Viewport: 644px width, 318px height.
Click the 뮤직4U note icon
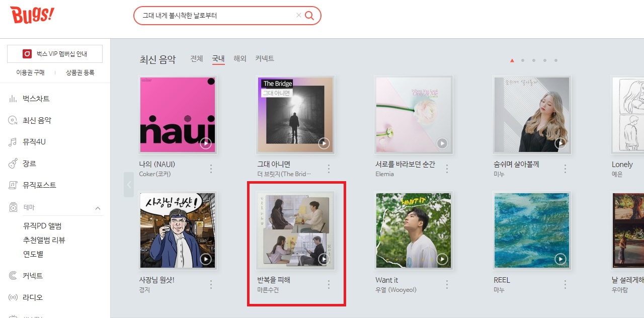[13, 142]
